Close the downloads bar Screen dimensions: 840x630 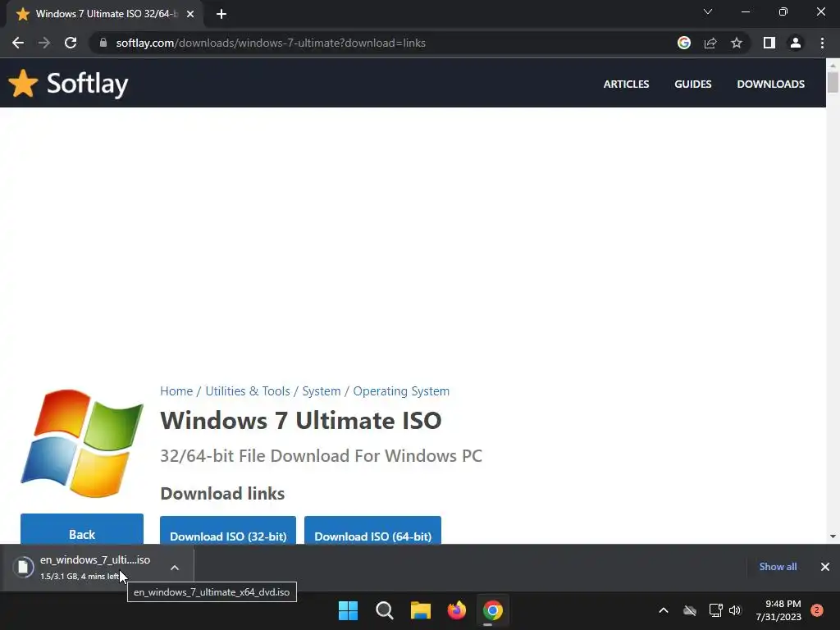825,567
